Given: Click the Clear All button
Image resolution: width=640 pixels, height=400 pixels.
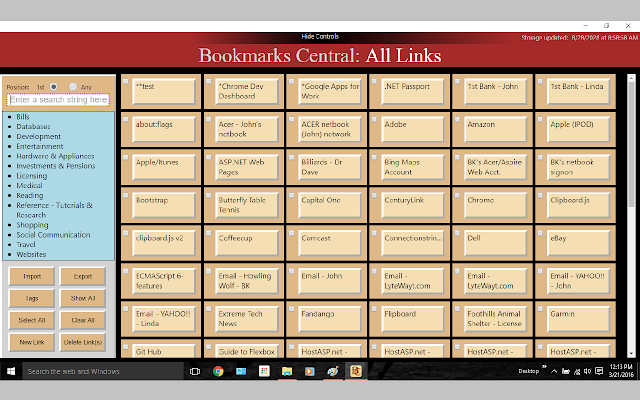Looking at the screenshot, I should (83, 320).
